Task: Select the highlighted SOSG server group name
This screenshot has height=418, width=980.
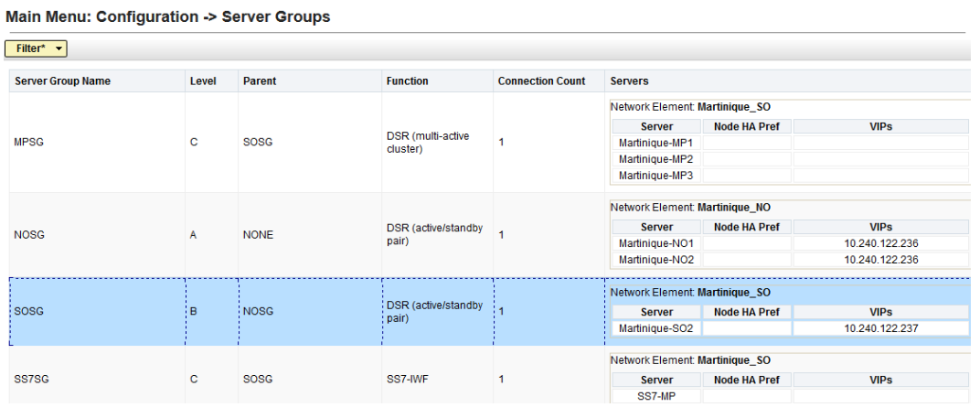Action: 29,311
